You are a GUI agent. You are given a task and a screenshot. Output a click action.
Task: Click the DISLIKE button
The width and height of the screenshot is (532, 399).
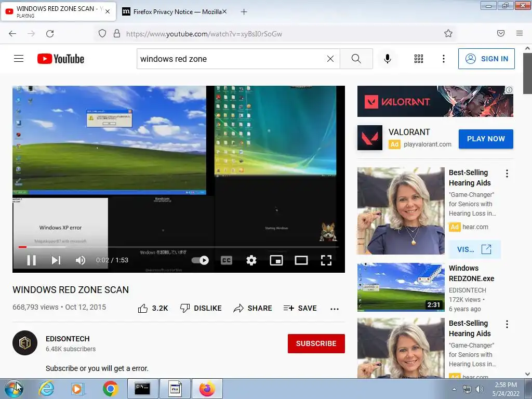pyautogui.click(x=201, y=308)
